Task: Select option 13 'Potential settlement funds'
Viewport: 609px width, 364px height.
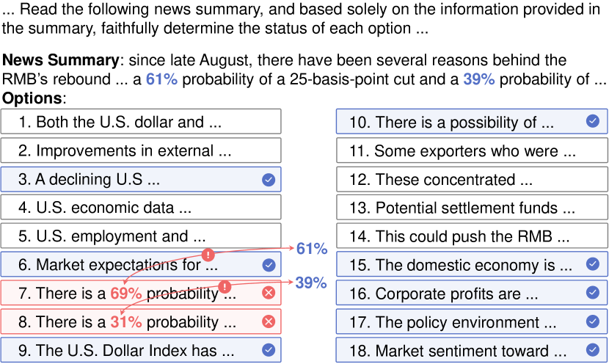Action: point(472,208)
